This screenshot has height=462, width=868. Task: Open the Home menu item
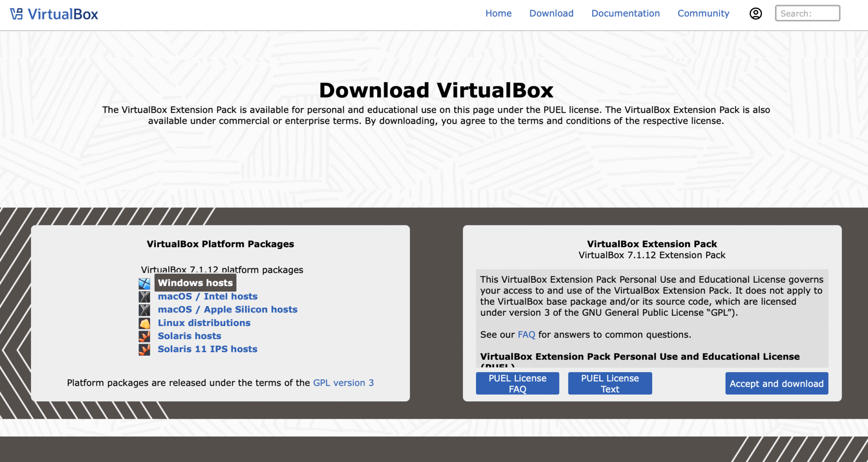pyautogui.click(x=498, y=14)
